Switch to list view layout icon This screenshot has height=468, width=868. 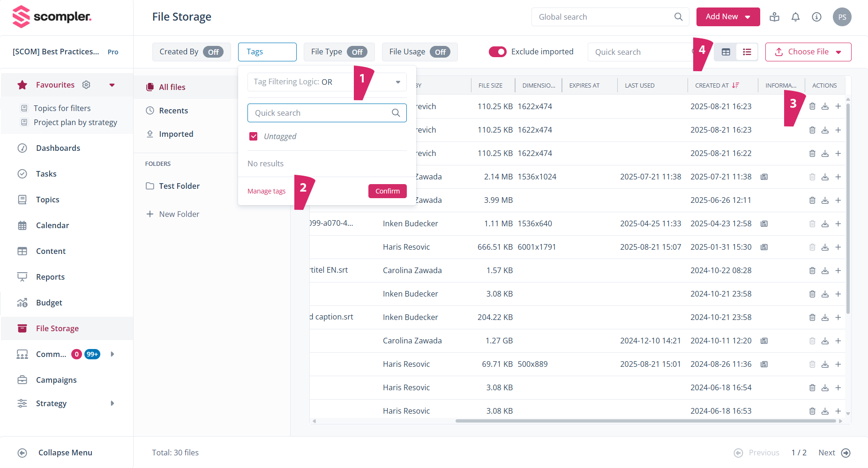click(747, 52)
